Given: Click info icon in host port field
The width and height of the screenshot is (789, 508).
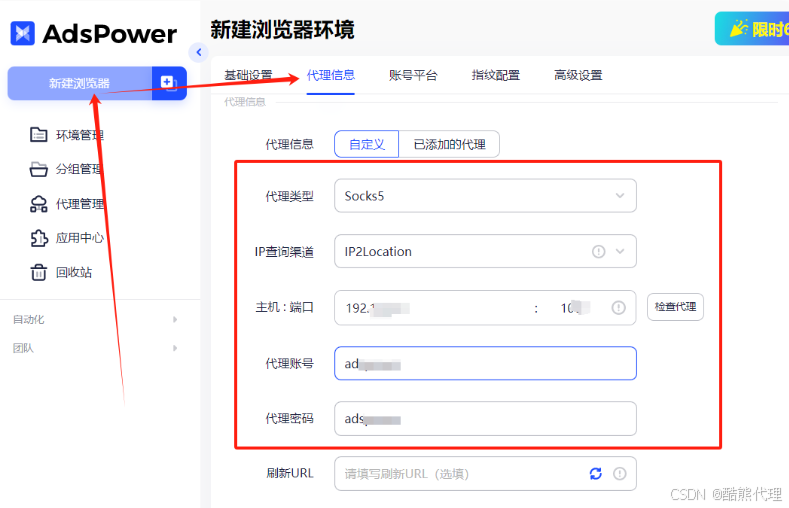Looking at the screenshot, I should click(x=619, y=307).
